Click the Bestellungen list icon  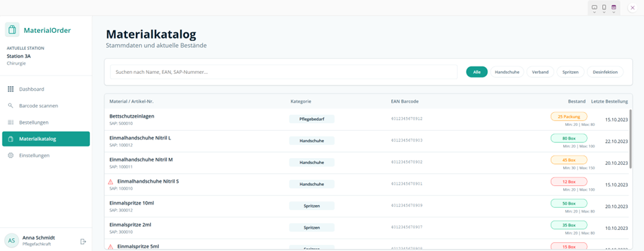[x=11, y=122]
